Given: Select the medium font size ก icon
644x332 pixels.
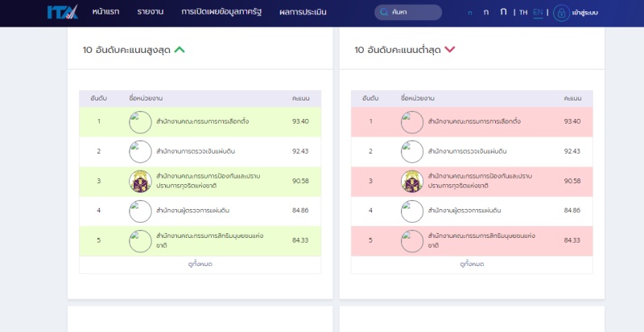Looking at the screenshot, I should pos(486,13).
